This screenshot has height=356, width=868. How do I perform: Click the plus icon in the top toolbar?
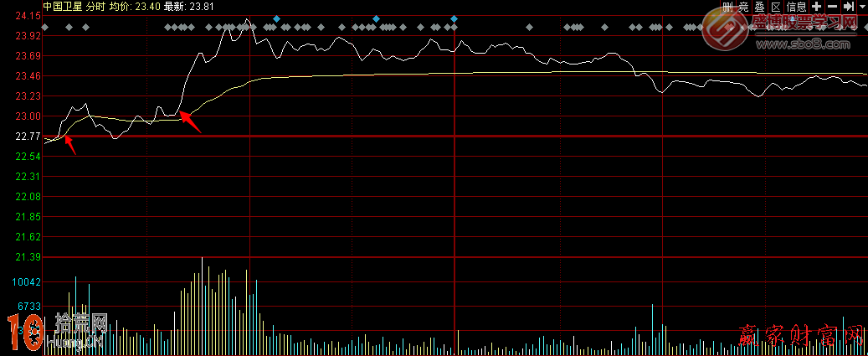pos(816,7)
